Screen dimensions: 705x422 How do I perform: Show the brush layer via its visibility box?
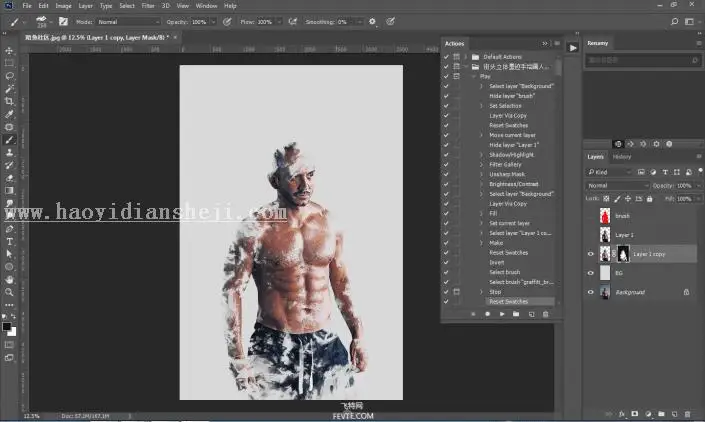pyautogui.click(x=591, y=216)
